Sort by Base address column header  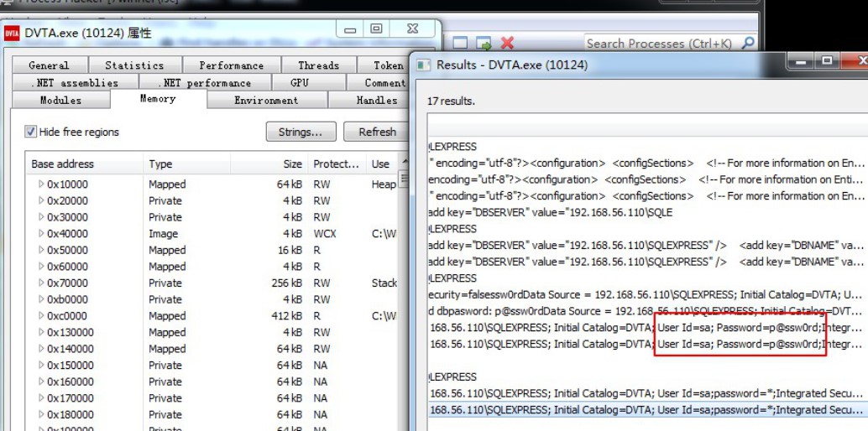pos(84,164)
